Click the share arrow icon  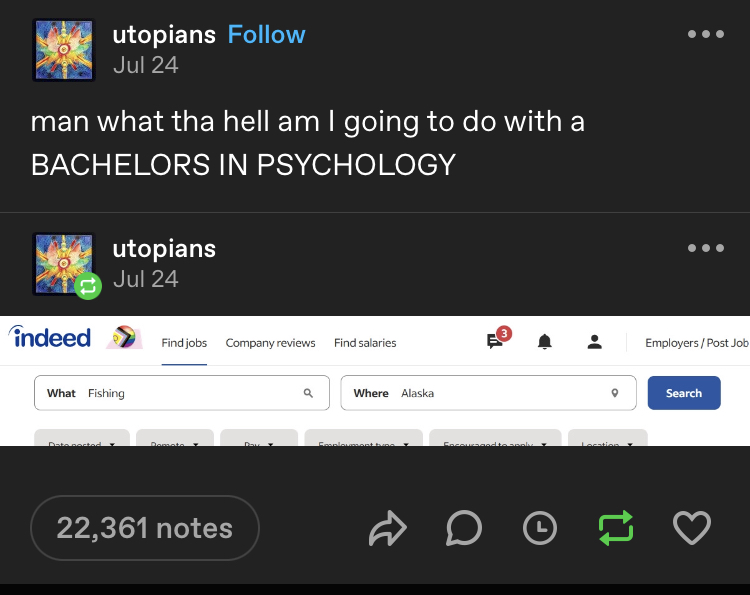388,528
